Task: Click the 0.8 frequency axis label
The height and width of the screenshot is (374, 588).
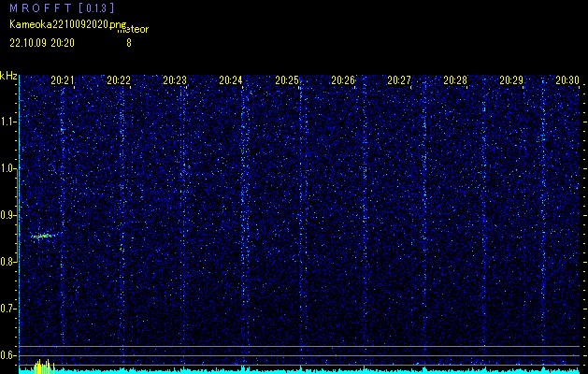Action: tap(8, 262)
